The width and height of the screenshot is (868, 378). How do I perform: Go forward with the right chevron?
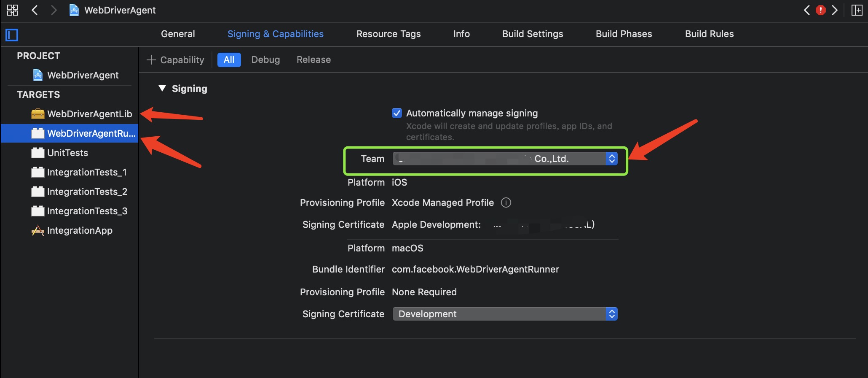pos(54,10)
